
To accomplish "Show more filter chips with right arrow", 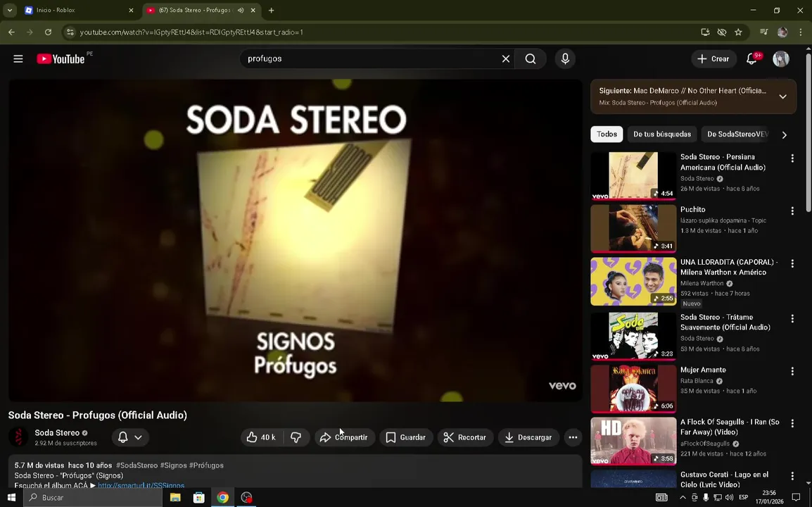I will click(785, 134).
